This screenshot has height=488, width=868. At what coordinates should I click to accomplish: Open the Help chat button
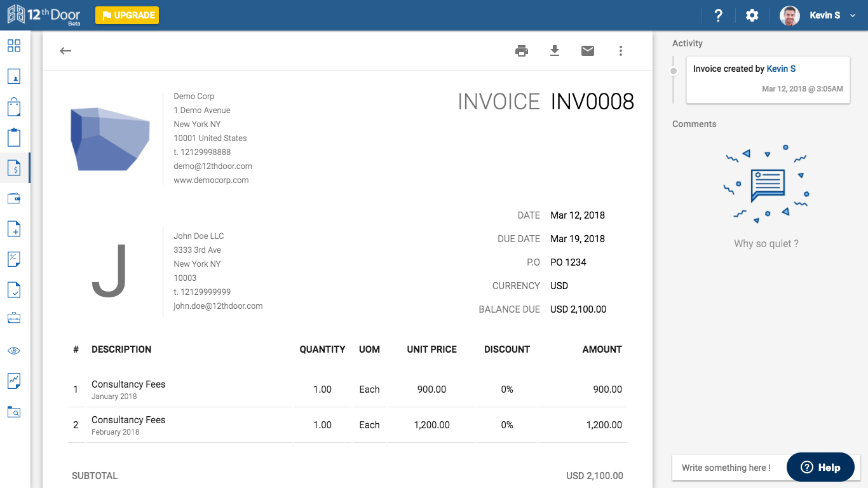[x=820, y=467]
